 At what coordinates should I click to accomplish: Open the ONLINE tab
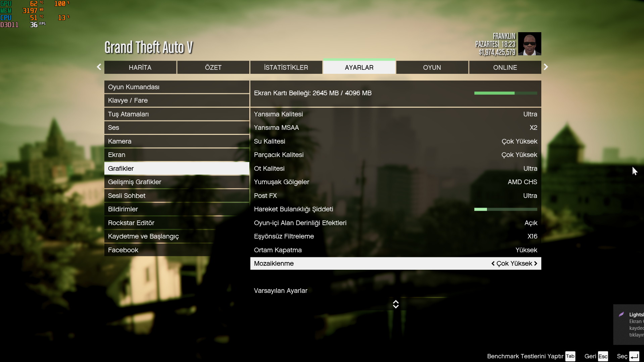click(x=505, y=67)
